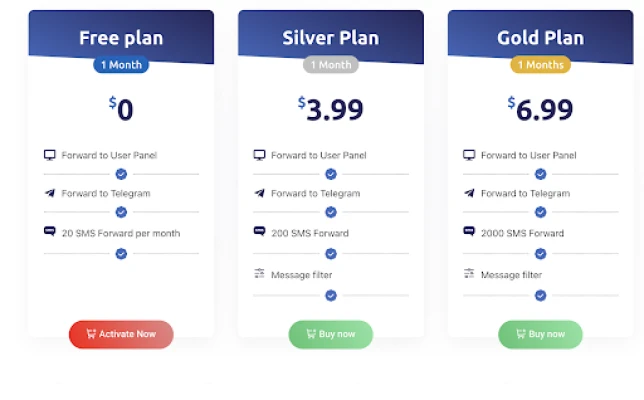Click the $3.99 Silver Plan price

pyautogui.click(x=331, y=109)
